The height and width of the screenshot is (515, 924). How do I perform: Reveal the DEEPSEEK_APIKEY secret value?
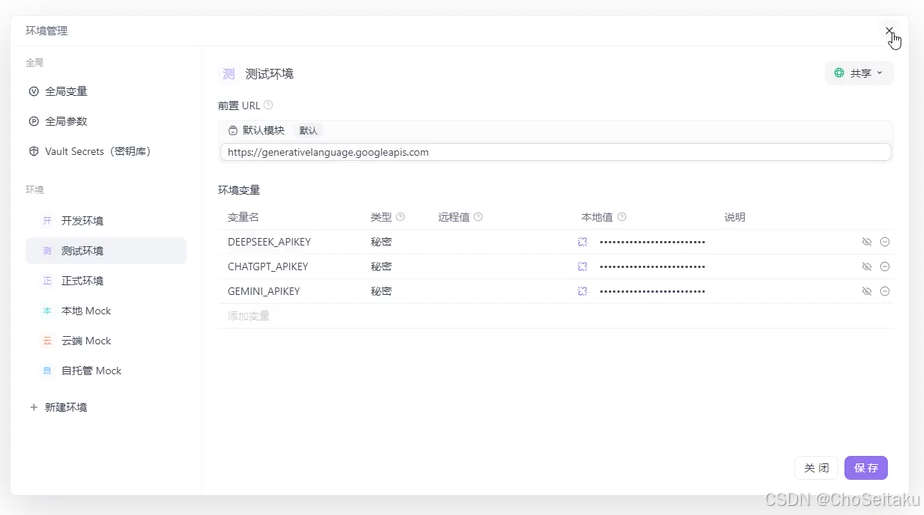[x=866, y=242]
